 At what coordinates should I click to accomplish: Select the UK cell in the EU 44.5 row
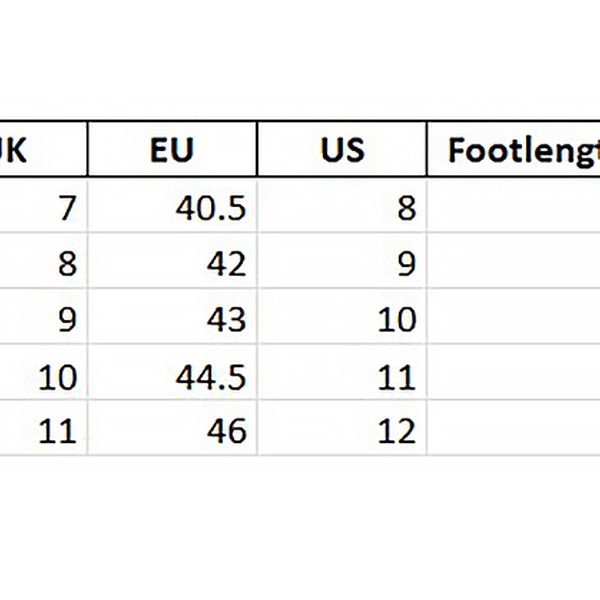tap(44, 375)
